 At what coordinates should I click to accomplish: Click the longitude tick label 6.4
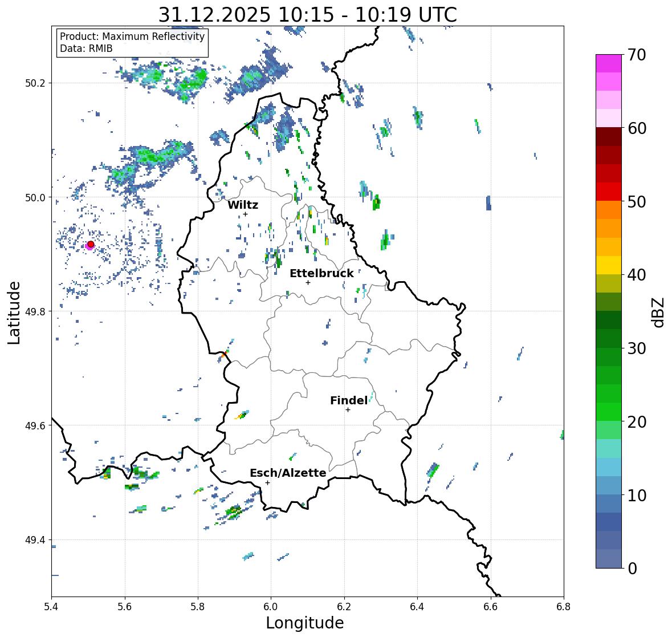[417, 607]
